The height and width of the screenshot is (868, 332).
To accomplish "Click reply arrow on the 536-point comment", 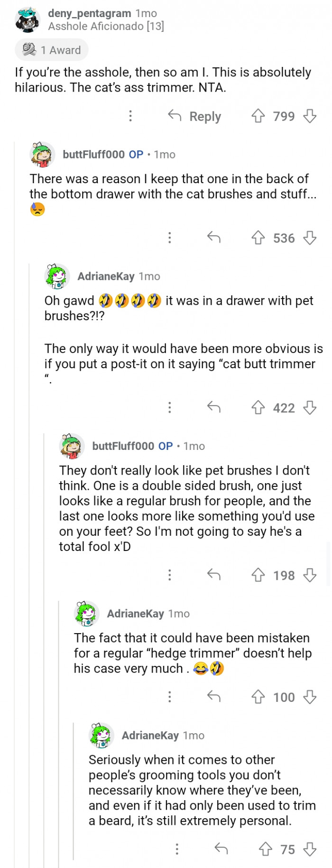I will tap(214, 238).
